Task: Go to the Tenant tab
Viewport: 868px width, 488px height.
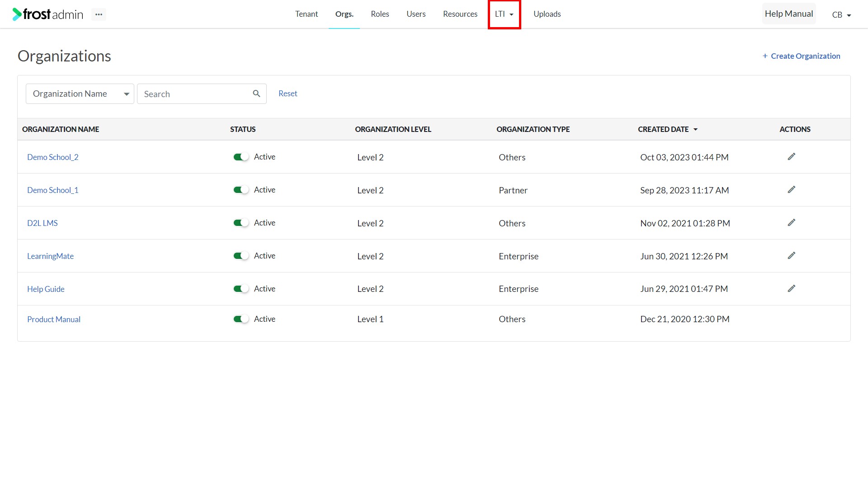Action: point(307,14)
